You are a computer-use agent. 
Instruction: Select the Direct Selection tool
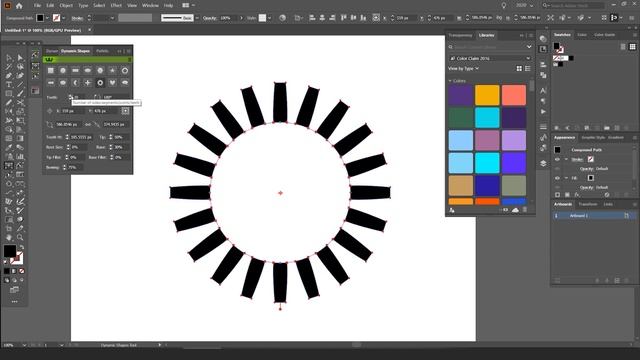click(20, 58)
